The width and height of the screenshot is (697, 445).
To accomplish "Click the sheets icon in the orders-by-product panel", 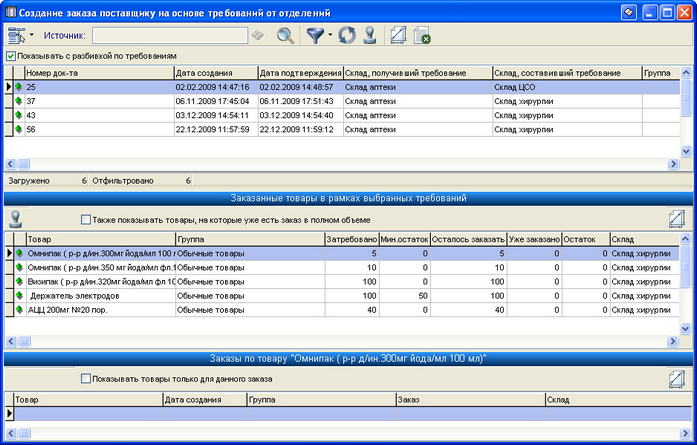I will pos(677,379).
